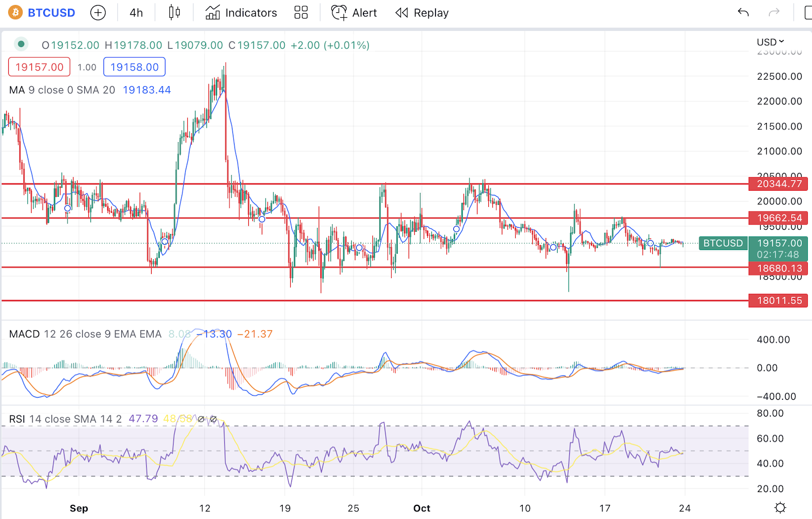The height and width of the screenshot is (519, 812).
Task: Click the 80.00 RSI scale label
Action: pos(770,413)
